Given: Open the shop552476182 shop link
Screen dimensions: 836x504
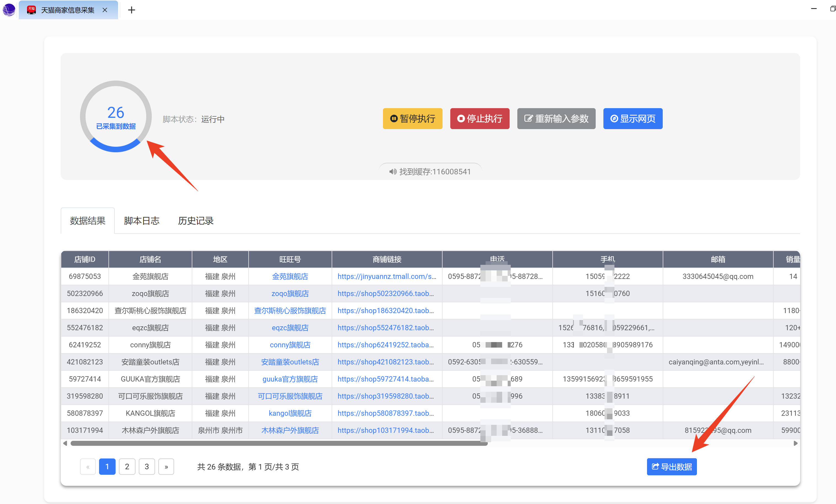Looking at the screenshot, I should coord(386,328).
